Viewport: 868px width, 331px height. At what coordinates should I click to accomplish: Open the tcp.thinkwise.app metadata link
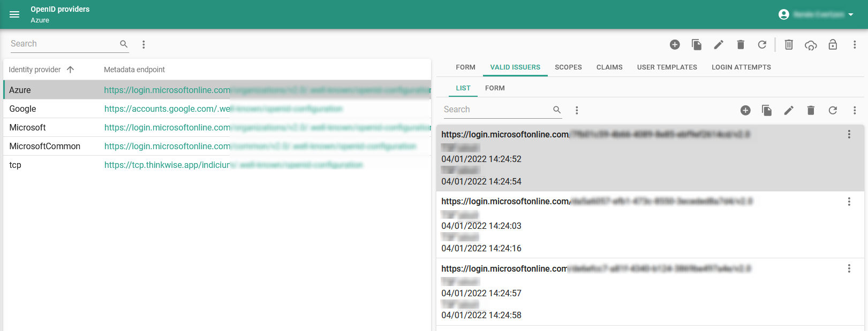point(233,165)
